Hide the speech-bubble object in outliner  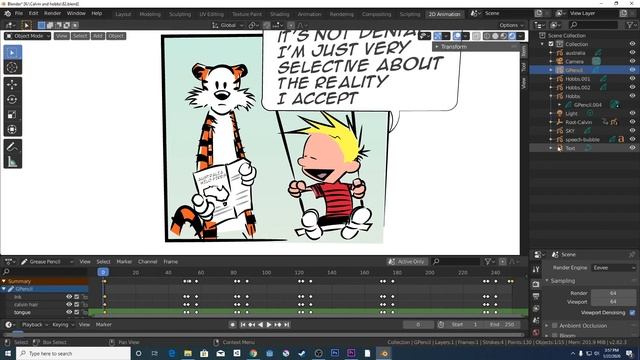(632, 139)
